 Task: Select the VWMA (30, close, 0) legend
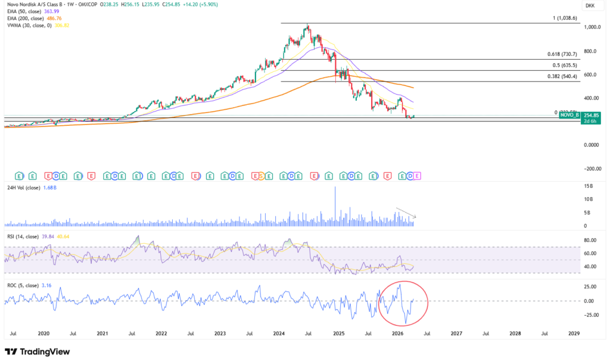click(30, 26)
